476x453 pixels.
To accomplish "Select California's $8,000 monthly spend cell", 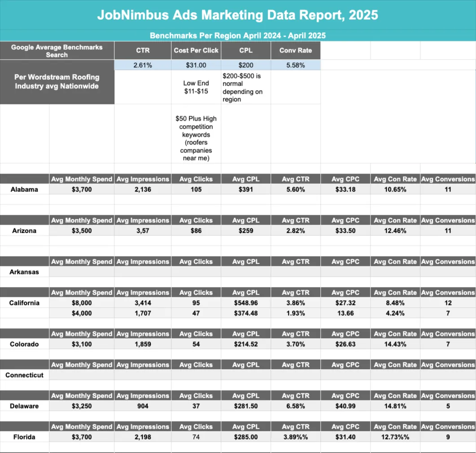I will 82,303.
